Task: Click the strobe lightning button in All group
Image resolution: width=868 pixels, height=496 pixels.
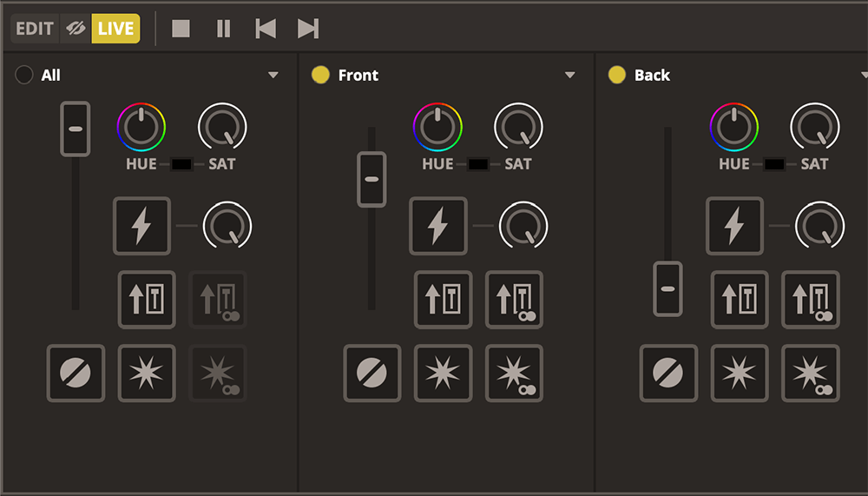Action: pos(141,226)
